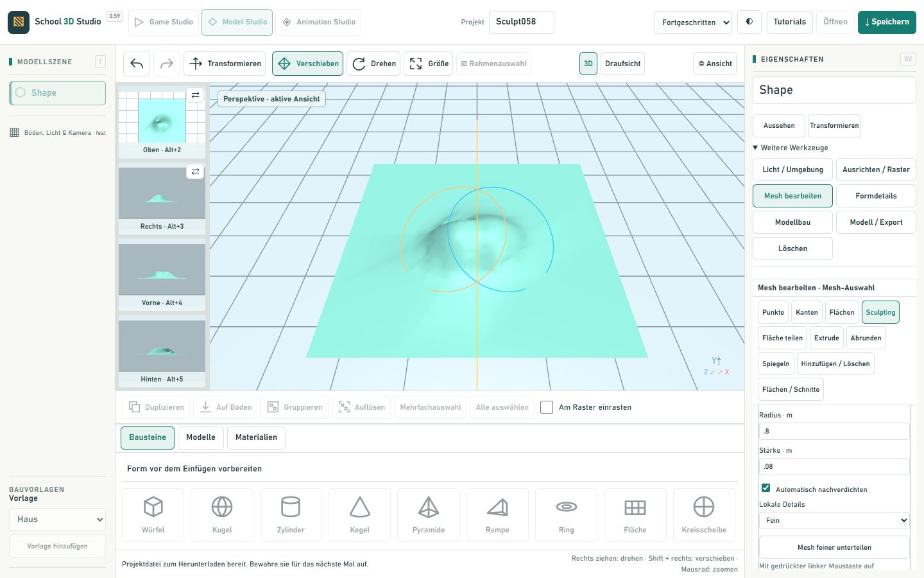
Task: Enable Am Raster einrasten checkbox
Action: tap(547, 407)
